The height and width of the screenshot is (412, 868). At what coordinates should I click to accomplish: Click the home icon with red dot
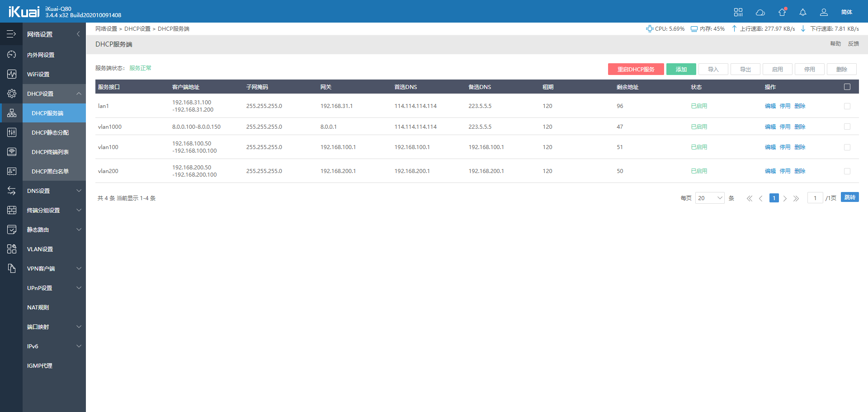(x=782, y=12)
